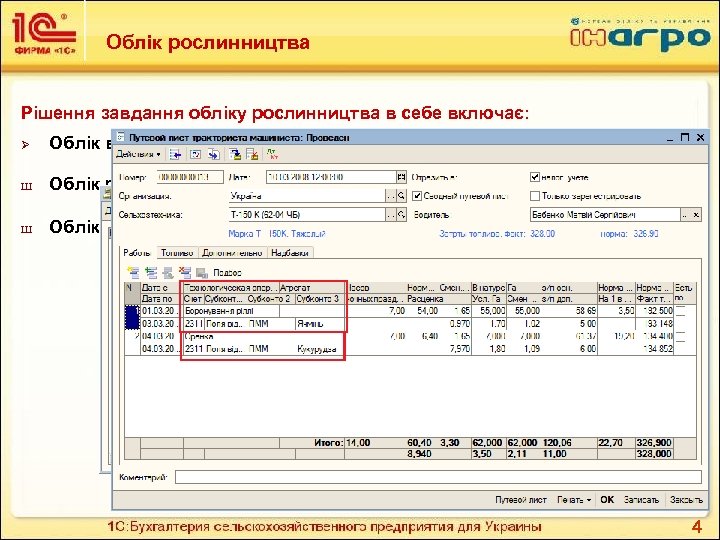Minimize the Путевой лист window
The height and width of the screenshot is (540, 720).
670,137
